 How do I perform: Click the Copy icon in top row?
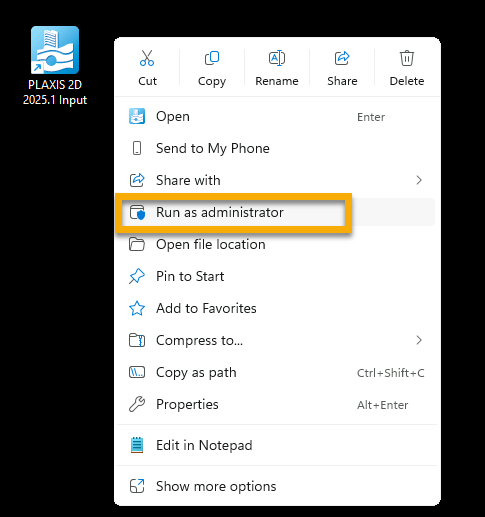212,58
